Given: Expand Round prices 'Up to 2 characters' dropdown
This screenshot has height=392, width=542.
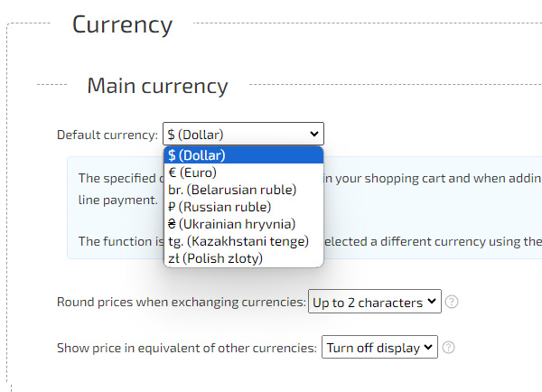Looking at the screenshot, I should (374, 302).
